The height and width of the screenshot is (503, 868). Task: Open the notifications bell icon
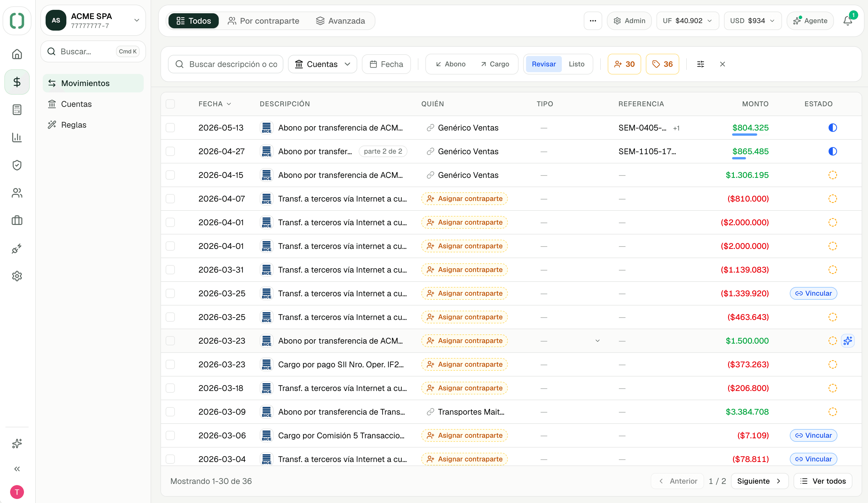coord(848,21)
